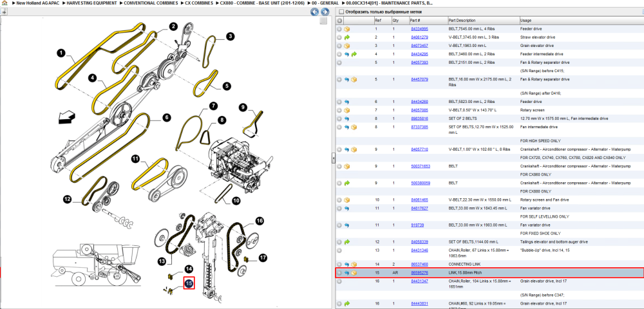
Task: Click the green arrow in Tailings elevator drive row
Action: pyautogui.click(x=347, y=242)
